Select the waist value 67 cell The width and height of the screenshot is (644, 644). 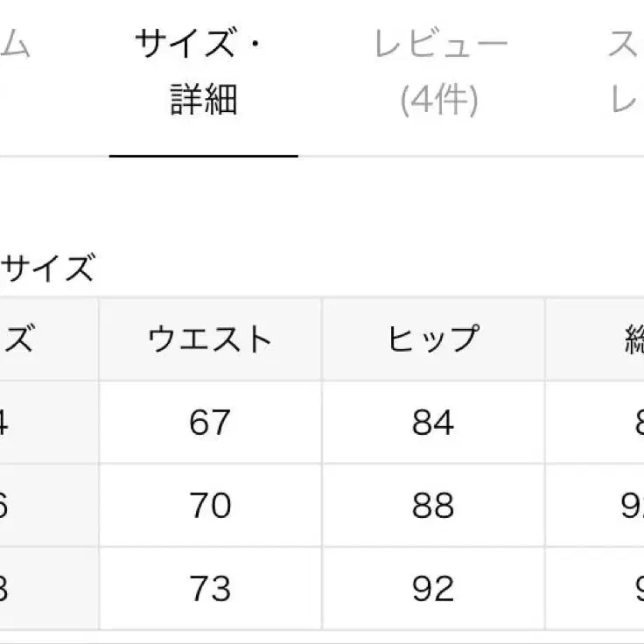(210, 423)
